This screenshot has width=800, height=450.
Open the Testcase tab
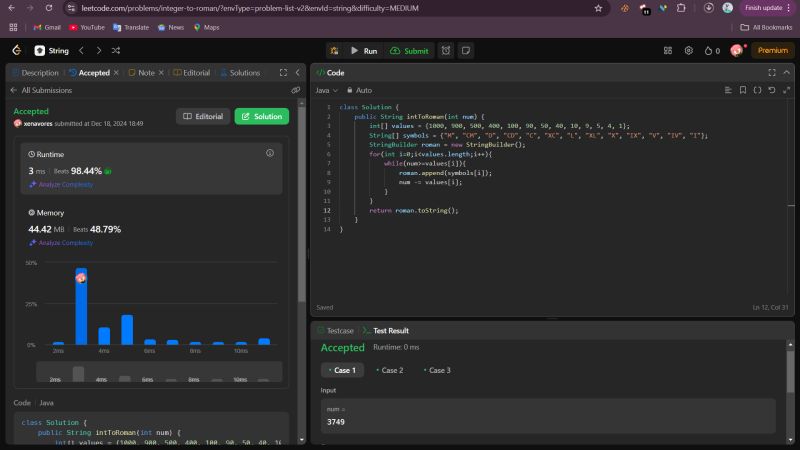tap(336, 330)
